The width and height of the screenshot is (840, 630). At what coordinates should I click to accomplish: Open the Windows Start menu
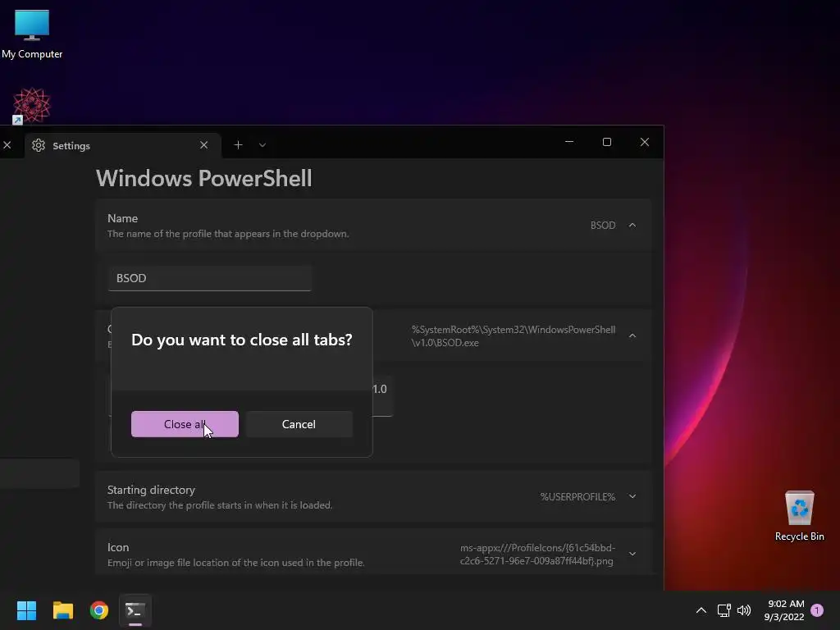pos(26,610)
